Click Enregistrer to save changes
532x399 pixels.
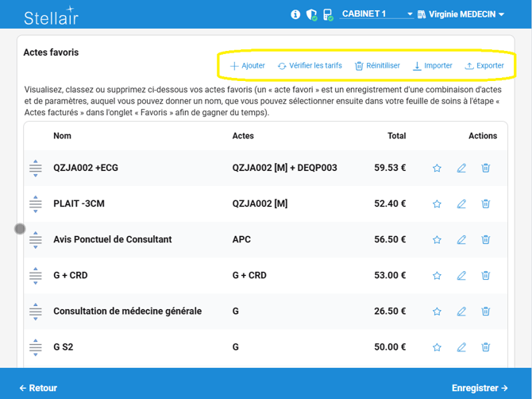click(x=480, y=388)
